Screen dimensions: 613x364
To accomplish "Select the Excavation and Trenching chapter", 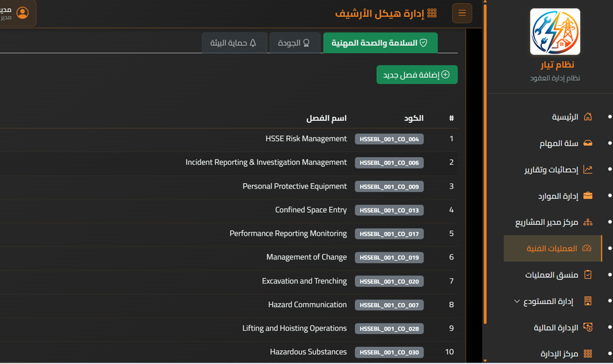I will 304,281.
